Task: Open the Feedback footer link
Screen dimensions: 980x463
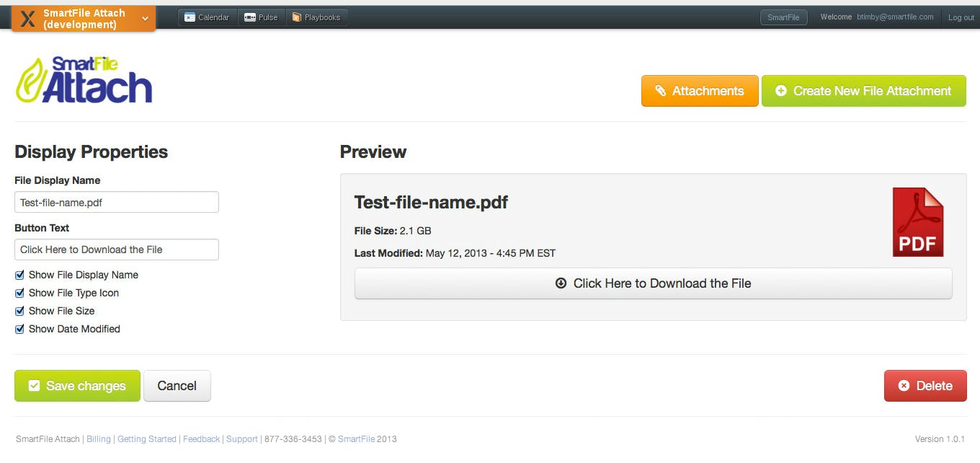Action: [x=202, y=439]
